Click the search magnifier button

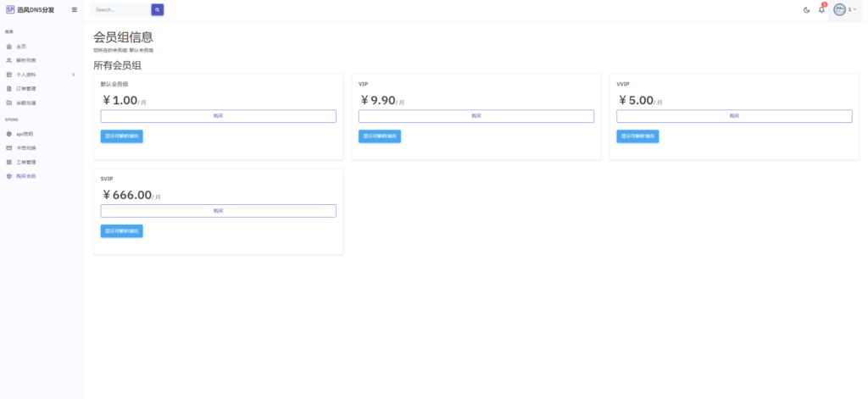pos(157,10)
